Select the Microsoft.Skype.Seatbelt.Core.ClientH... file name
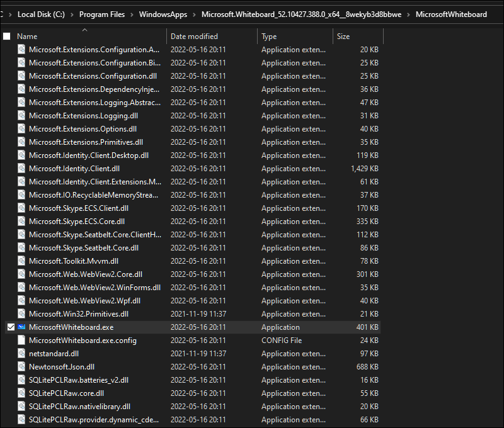The image size is (504, 428). tap(95, 235)
